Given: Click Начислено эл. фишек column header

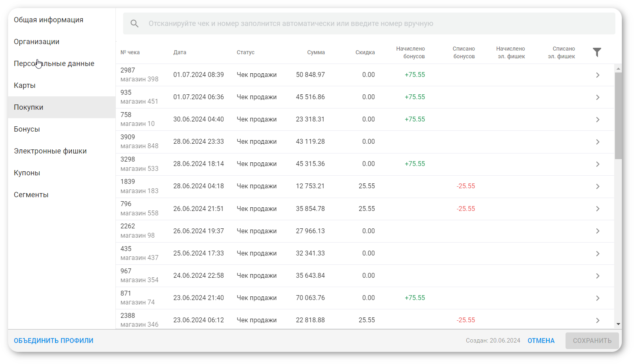Looking at the screenshot, I should click(x=510, y=52).
